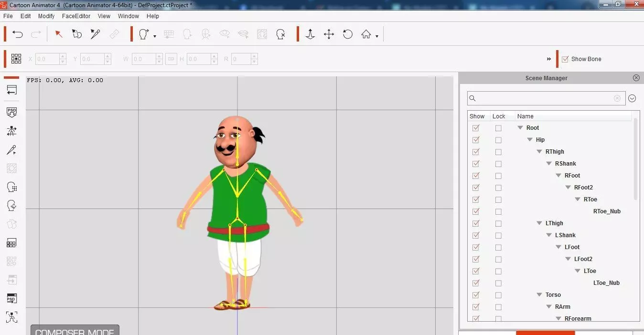Screen dimensions: 644x335
Task: Open the Window menu
Action: click(129, 16)
